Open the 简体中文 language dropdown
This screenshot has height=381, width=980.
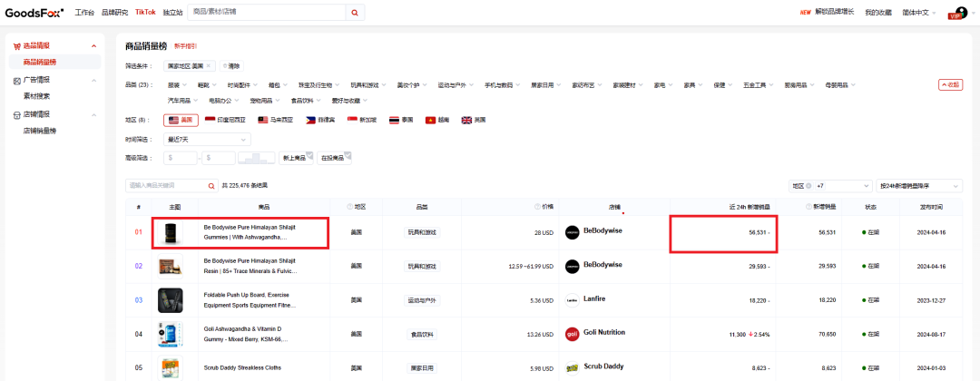pyautogui.click(x=918, y=13)
